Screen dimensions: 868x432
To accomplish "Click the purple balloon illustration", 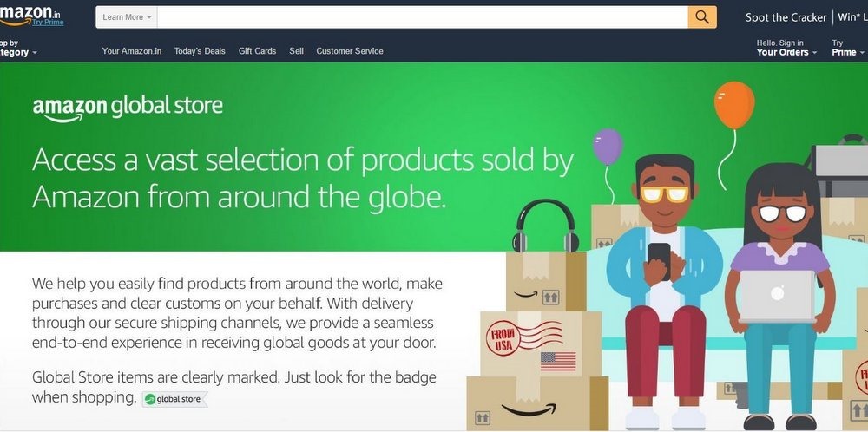I will pyautogui.click(x=608, y=147).
